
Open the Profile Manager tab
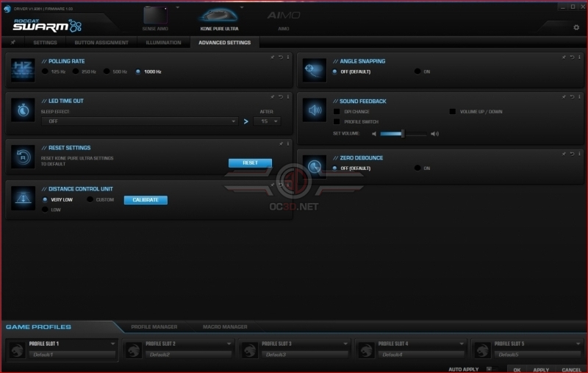coord(154,327)
